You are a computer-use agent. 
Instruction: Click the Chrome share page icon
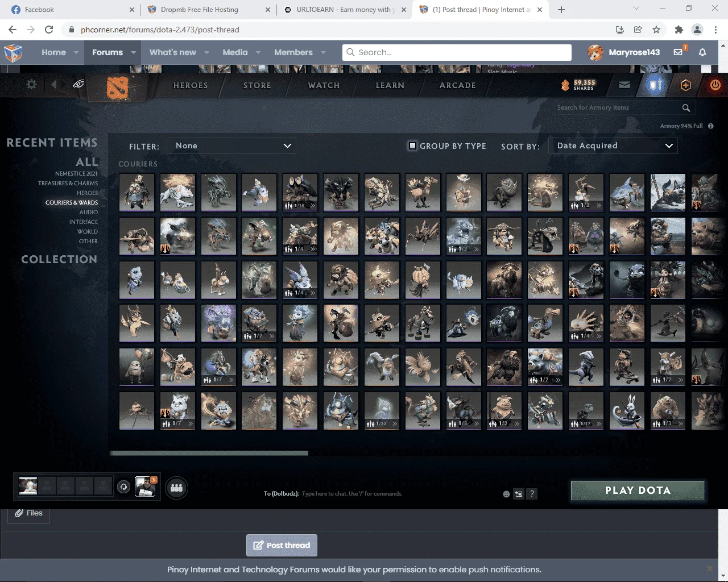(x=638, y=30)
